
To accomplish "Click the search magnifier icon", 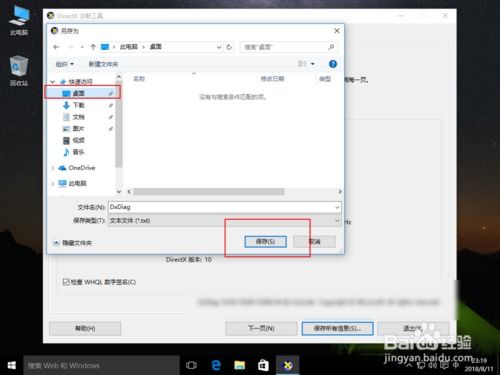I will [331, 47].
